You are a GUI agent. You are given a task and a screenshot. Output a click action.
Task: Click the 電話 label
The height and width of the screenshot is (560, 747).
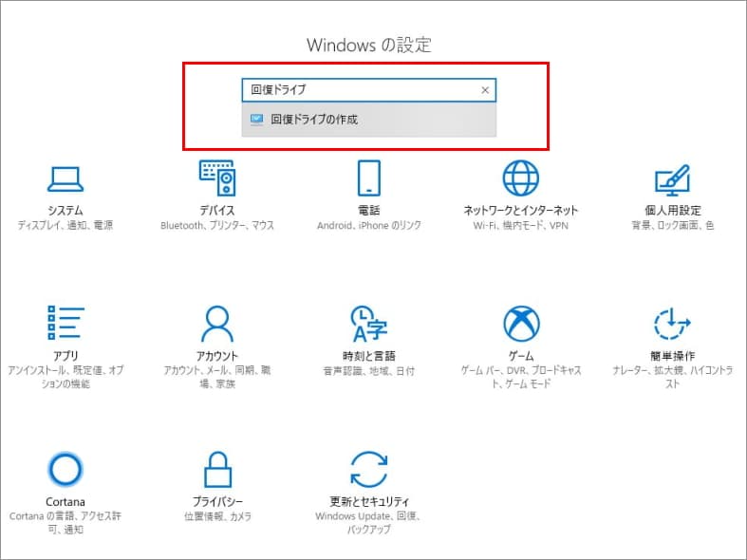368,210
